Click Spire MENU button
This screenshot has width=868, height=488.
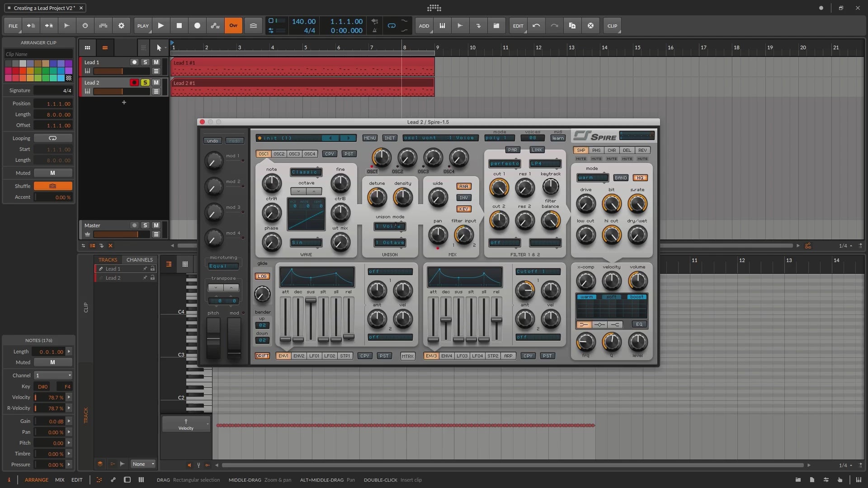pyautogui.click(x=370, y=138)
